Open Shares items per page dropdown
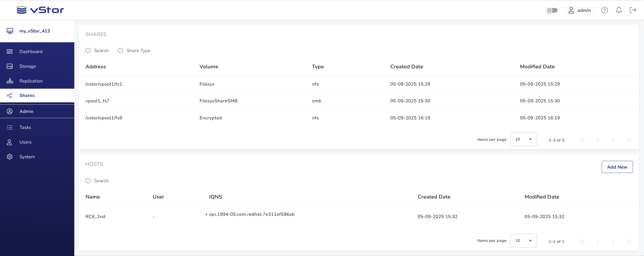 [523, 139]
